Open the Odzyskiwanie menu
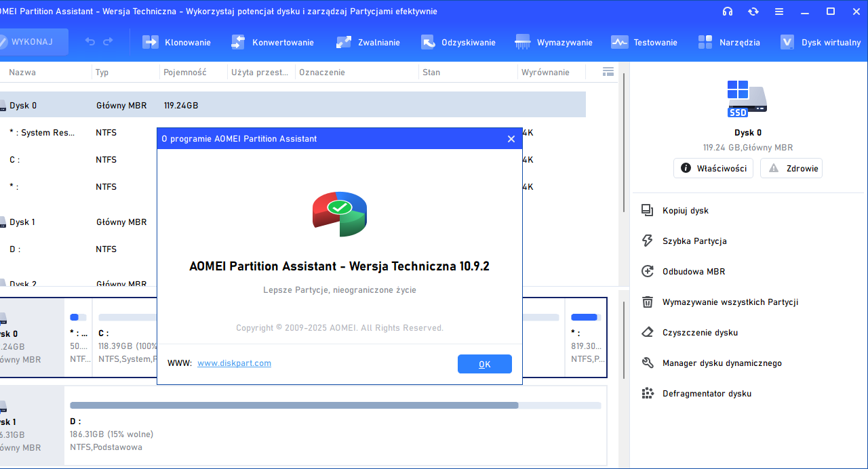 click(458, 42)
